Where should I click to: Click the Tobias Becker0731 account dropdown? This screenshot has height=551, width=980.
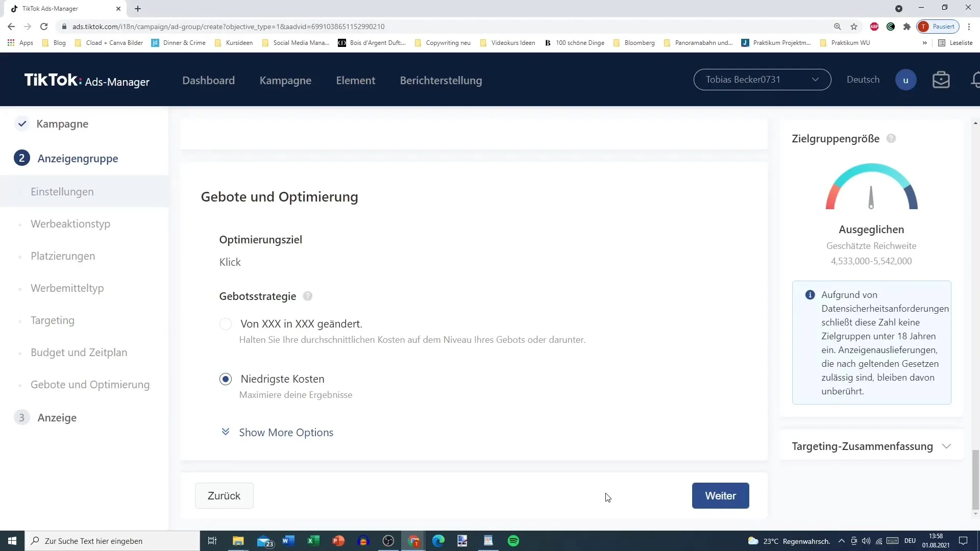763,80
